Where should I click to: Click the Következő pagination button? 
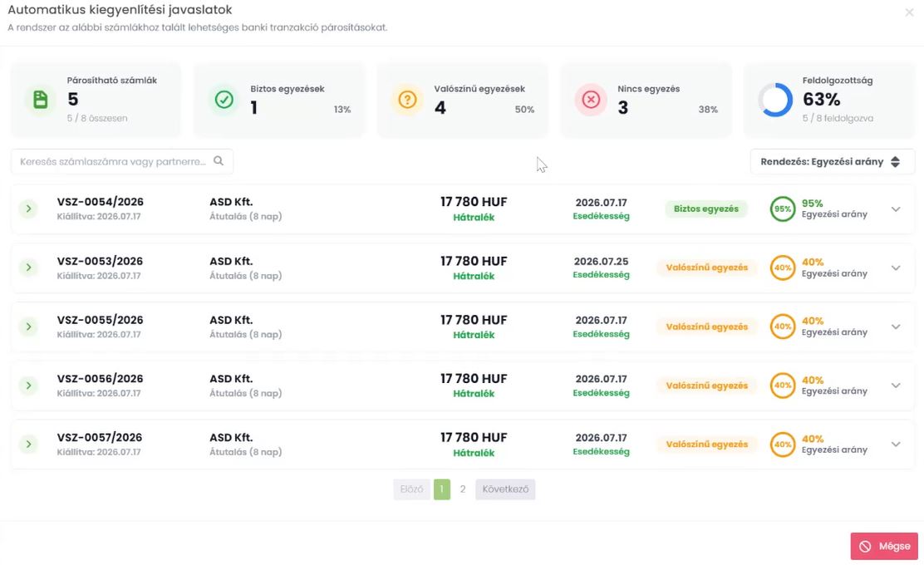click(x=505, y=489)
